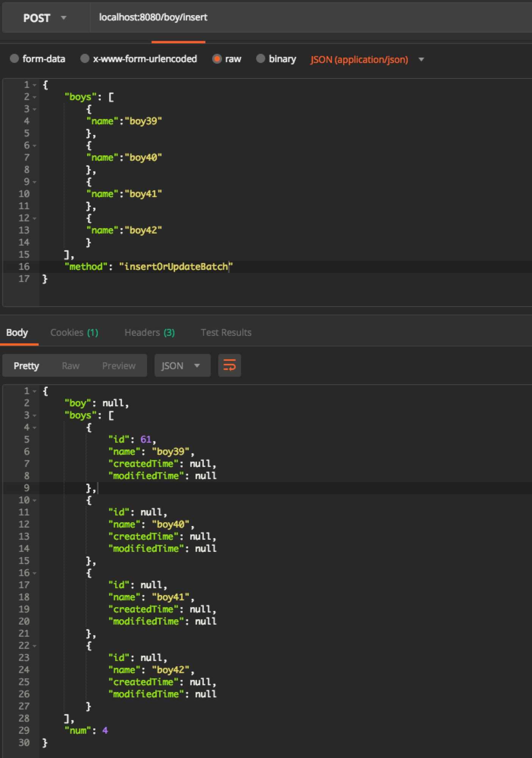Click the response line "boy": null
Image resolution: width=532 pixels, height=758 pixels.
[x=97, y=403]
